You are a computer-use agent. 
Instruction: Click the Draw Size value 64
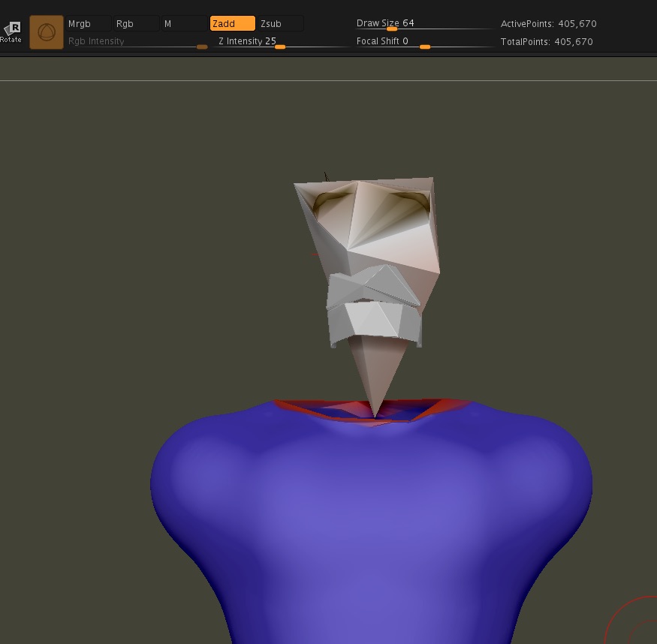(408, 23)
